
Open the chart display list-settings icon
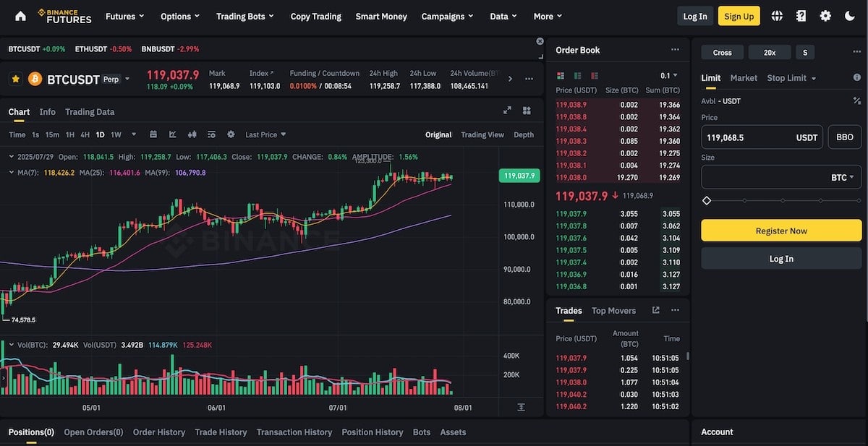(211, 134)
